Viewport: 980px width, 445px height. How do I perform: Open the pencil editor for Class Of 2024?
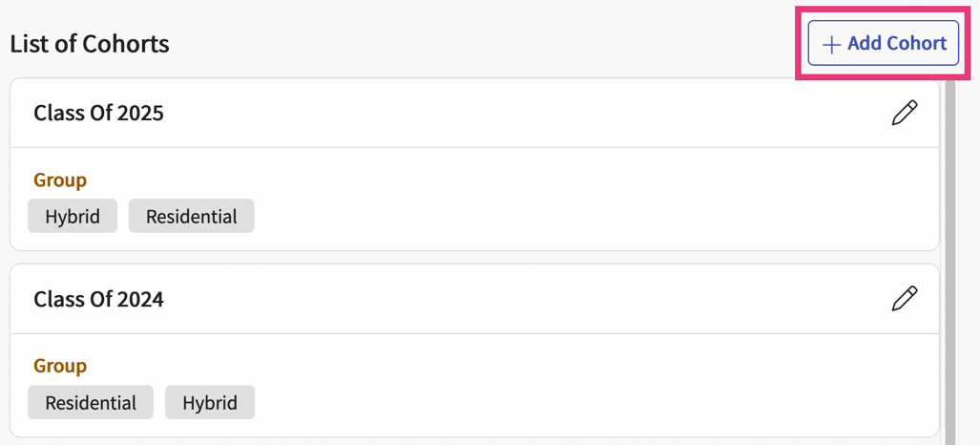[904, 299]
